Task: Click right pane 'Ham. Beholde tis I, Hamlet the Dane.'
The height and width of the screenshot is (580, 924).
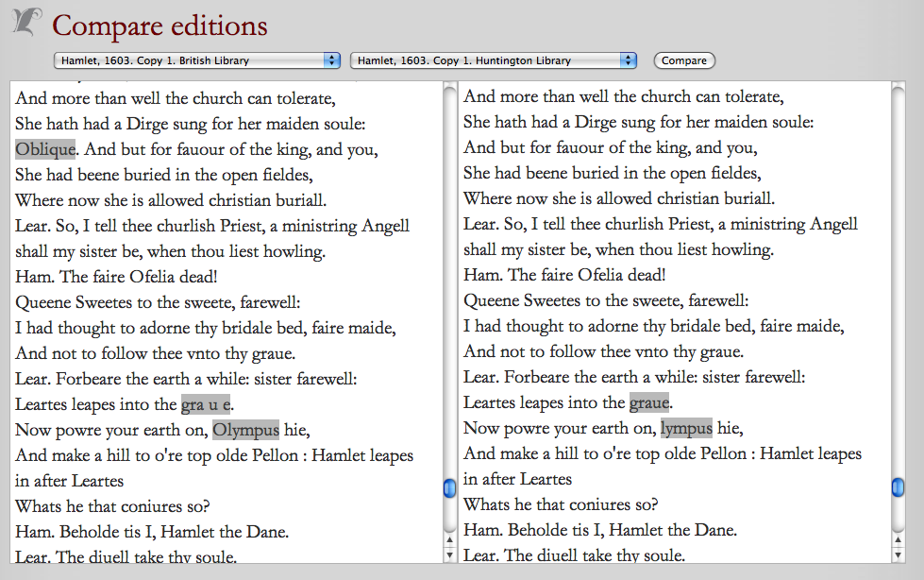Action: (x=600, y=530)
